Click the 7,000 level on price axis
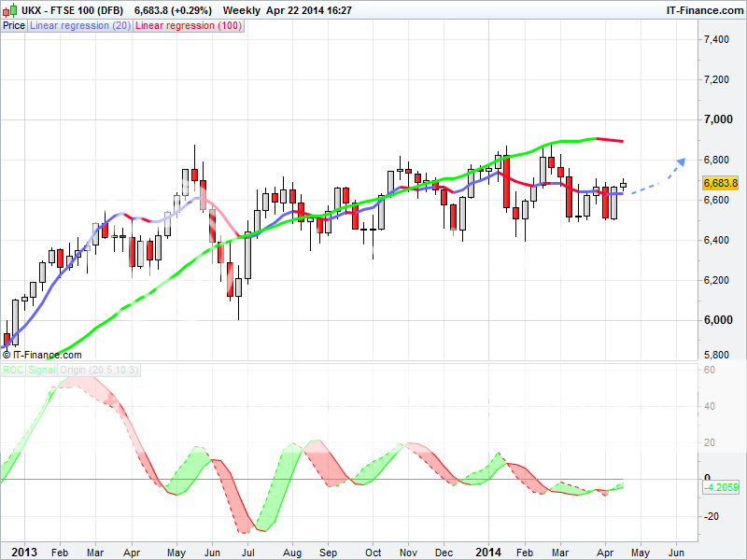747x560 pixels. pyautogui.click(x=717, y=119)
